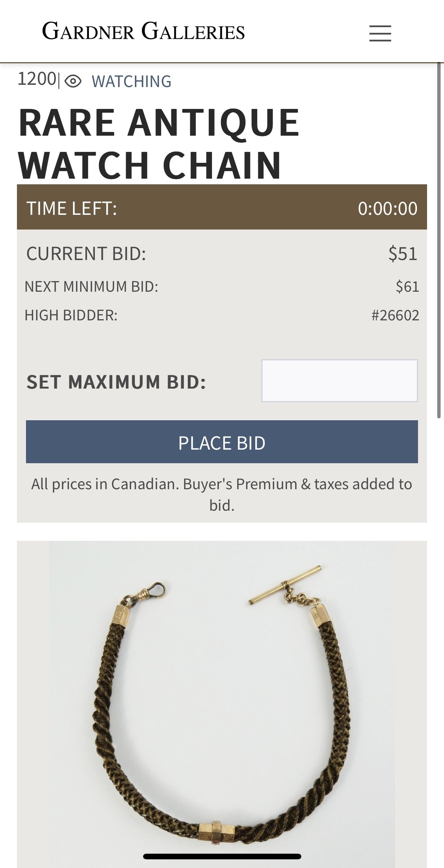This screenshot has height=868, width=444.
Task: Select lot number 1200
Action: pos(37,79)
